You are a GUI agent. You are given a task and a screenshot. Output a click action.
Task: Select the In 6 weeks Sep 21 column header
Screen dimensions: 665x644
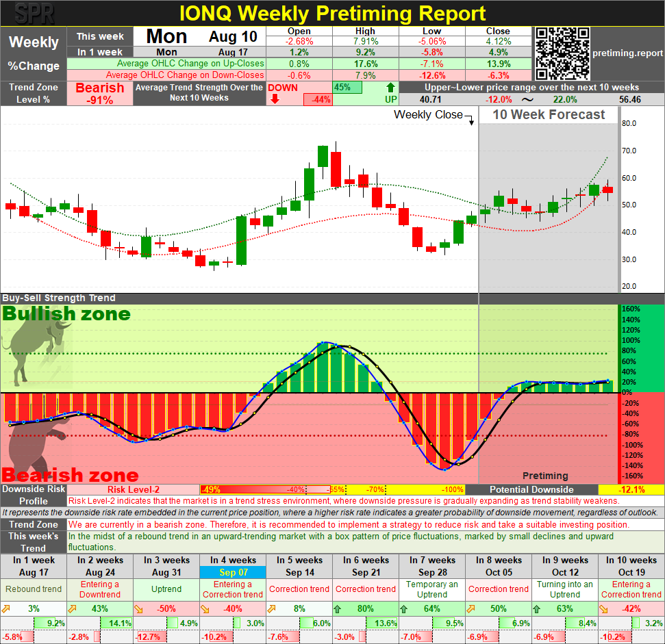coord(366,566)
